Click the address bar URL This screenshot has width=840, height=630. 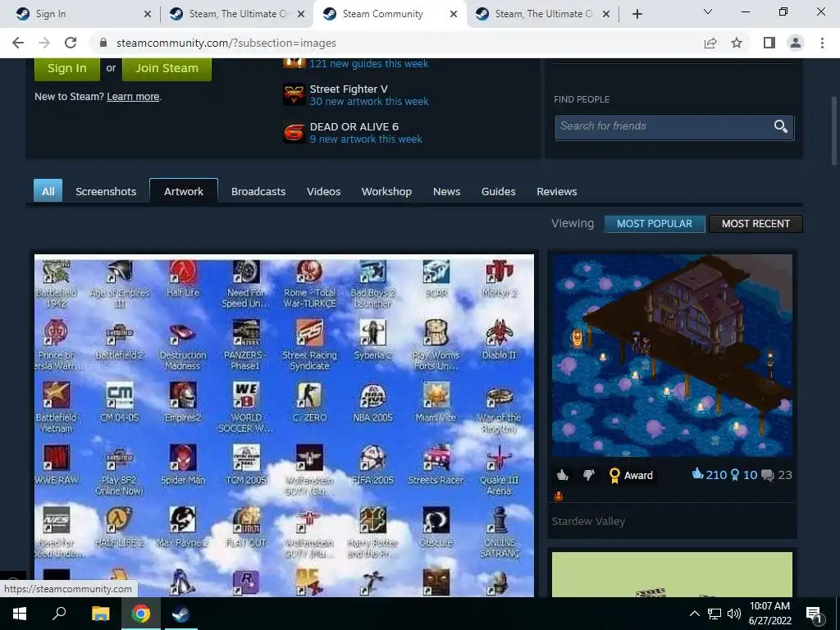pos(226,43)
